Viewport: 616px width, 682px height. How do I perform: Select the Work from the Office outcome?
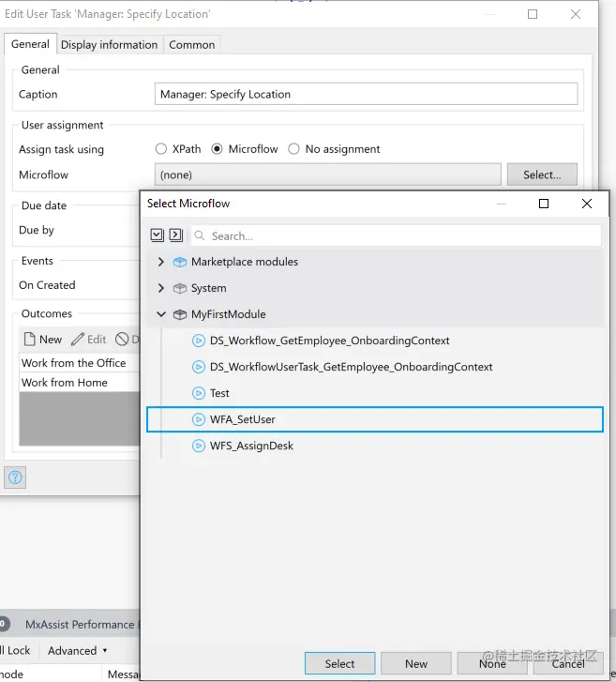(80, 363)
